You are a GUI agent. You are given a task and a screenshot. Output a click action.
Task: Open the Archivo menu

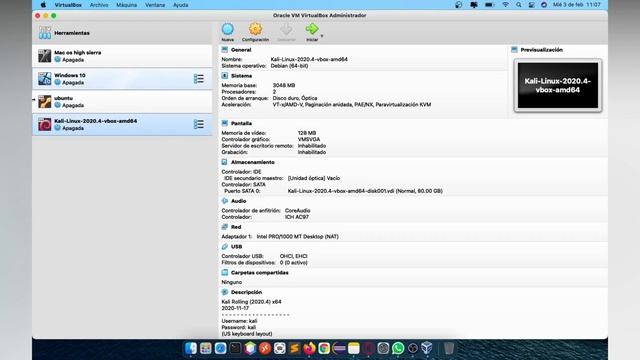pyautogui.click(x=99, y=5)
